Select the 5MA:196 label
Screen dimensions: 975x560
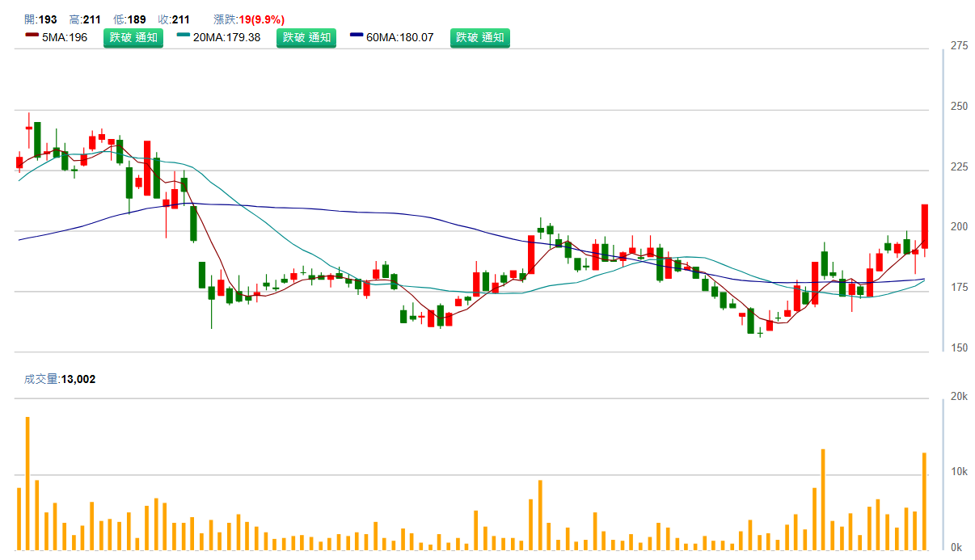click(65, 37)
